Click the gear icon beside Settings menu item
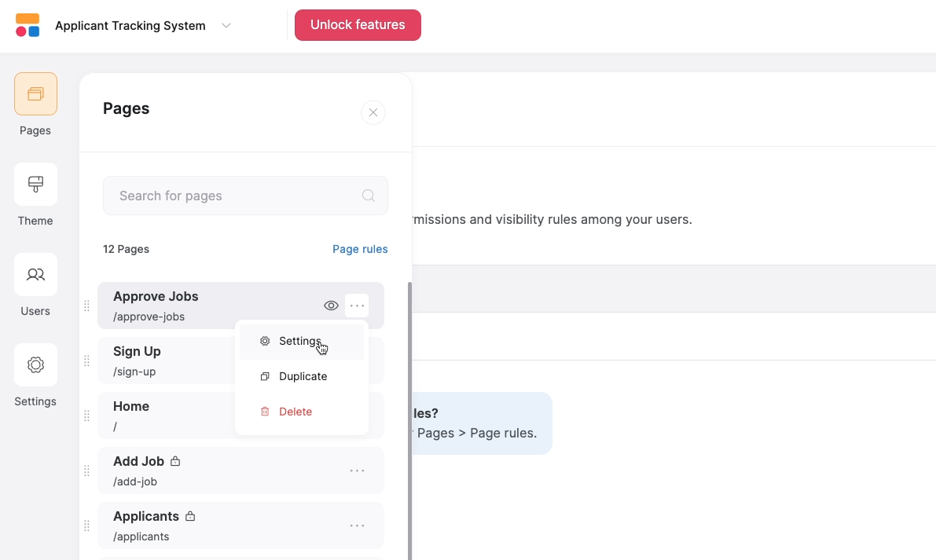936x560 pixels. 265,341
